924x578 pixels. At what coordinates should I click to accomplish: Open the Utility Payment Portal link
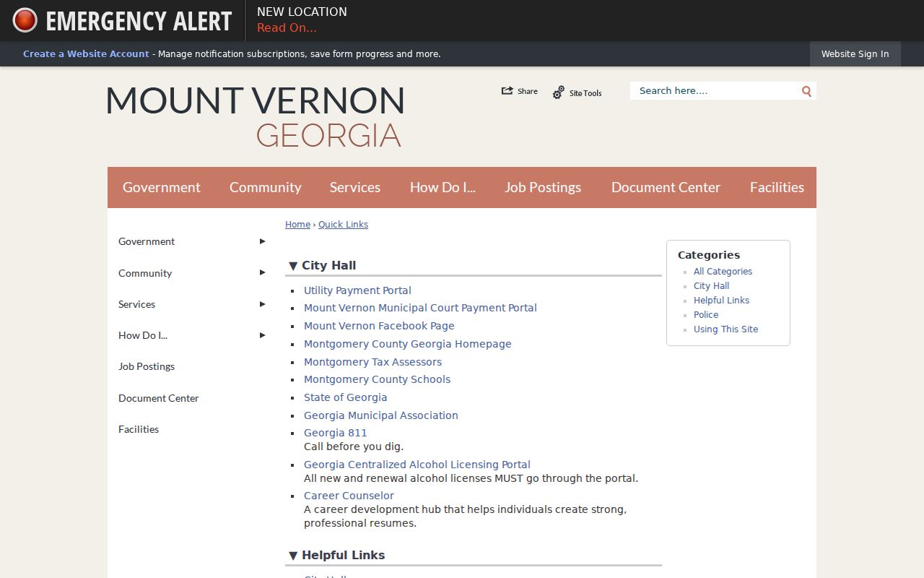(x=357, y=290)
